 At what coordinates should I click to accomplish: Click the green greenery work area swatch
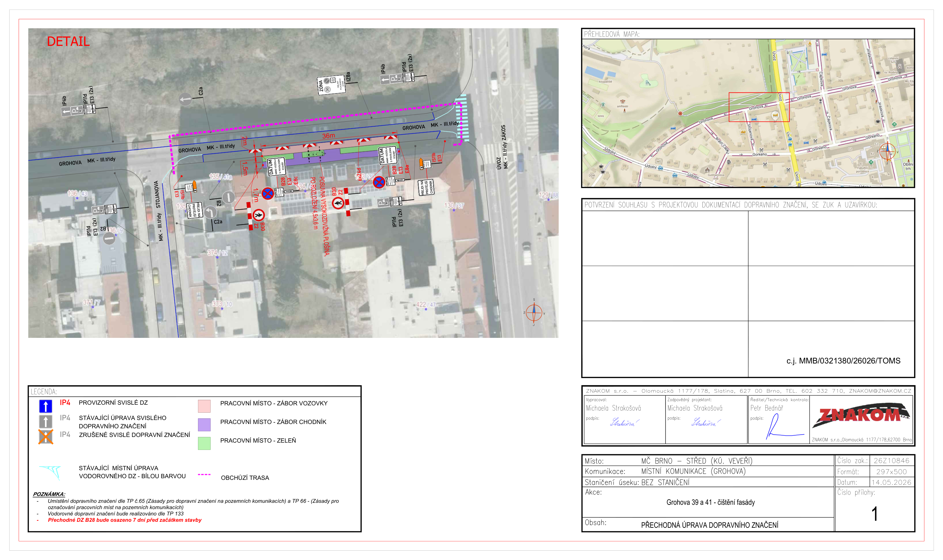point(204,443)
